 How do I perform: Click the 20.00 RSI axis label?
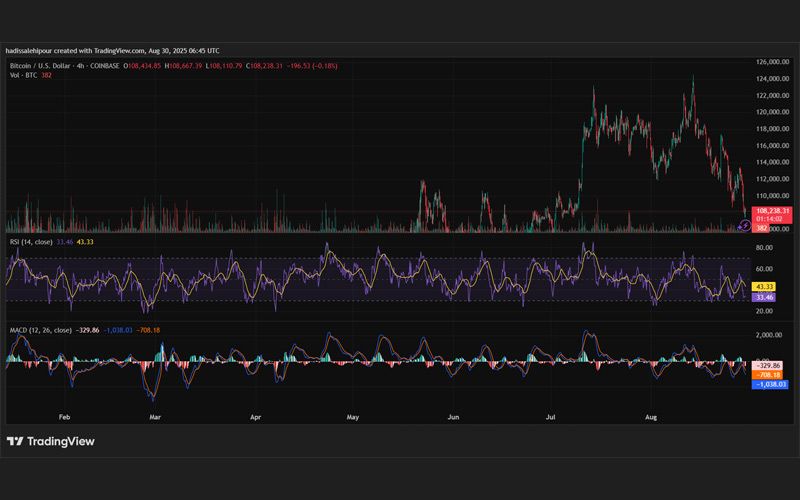click(x=764, y=311)
